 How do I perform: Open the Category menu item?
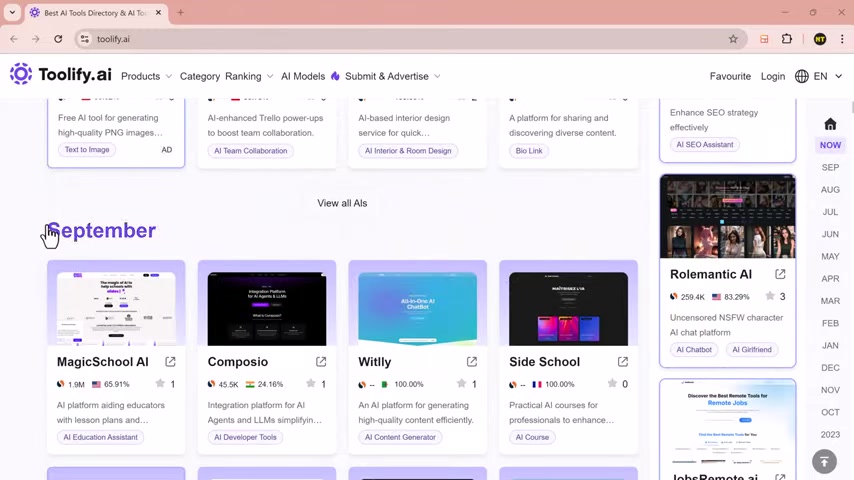click(200, 76)
